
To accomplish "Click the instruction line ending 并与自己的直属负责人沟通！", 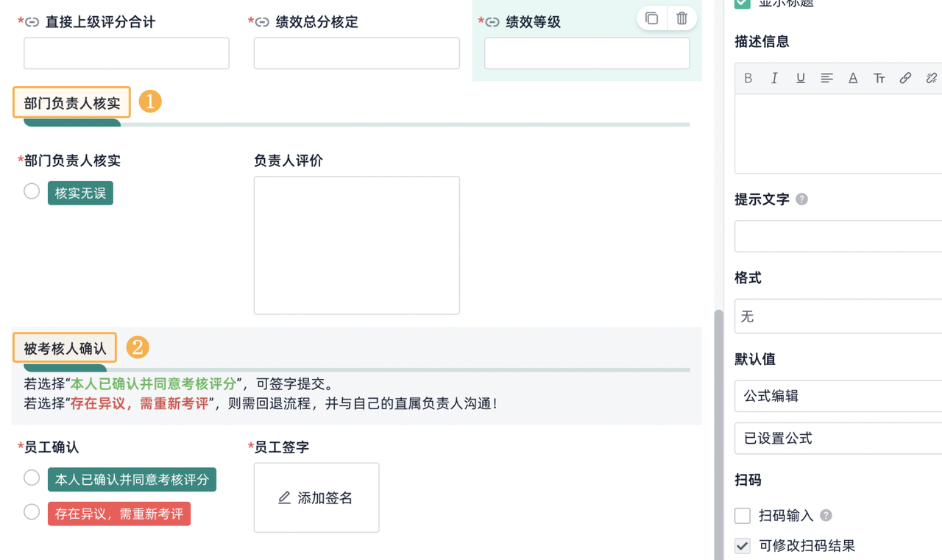I will coord(262,403).
